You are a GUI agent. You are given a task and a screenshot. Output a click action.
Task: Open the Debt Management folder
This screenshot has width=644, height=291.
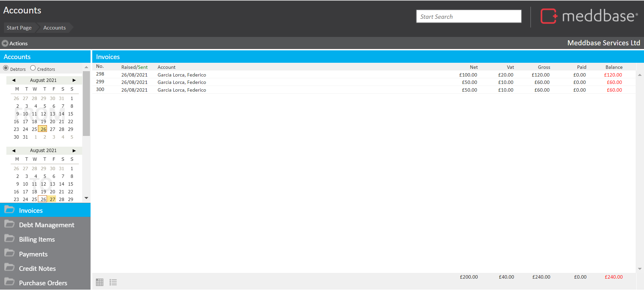[46, 225]
